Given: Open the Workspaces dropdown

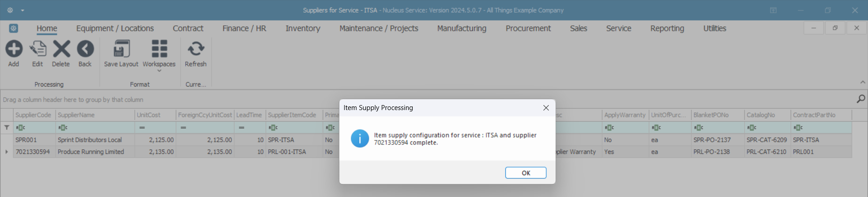Looking at the screenshot, I should (159, 70).
